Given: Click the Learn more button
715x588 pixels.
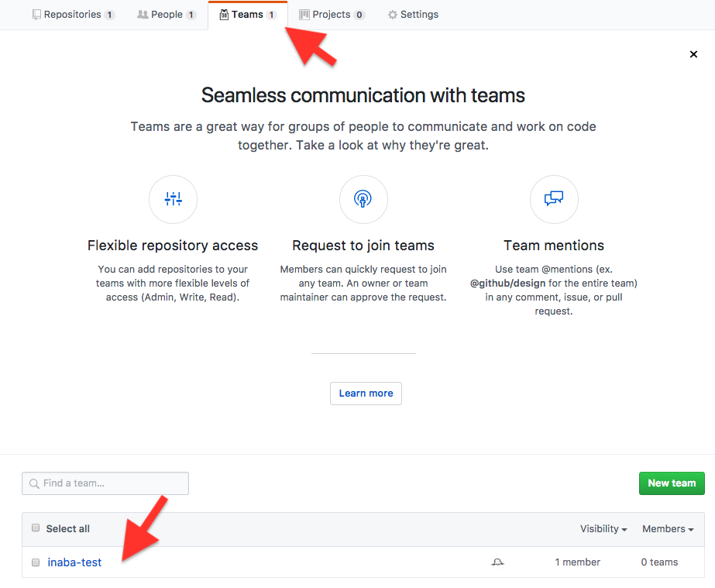Looking at the screenshot, I should pyautogui.click(x=366, y=394).
